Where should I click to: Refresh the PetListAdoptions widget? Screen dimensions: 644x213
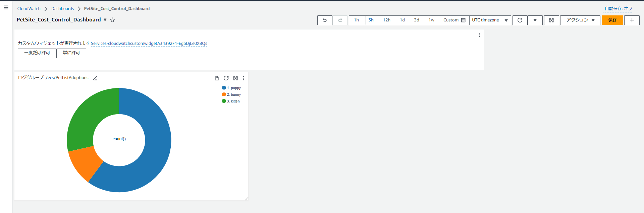(226, 78)
